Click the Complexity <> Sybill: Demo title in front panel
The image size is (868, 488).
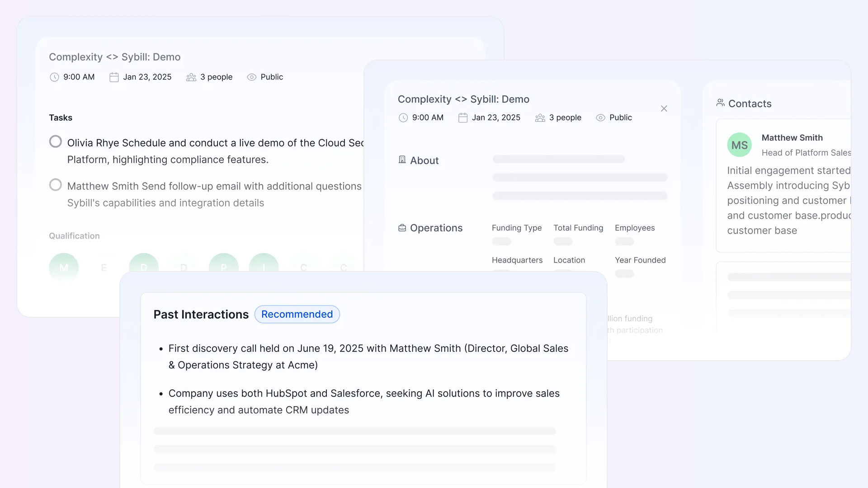(463, 99)
